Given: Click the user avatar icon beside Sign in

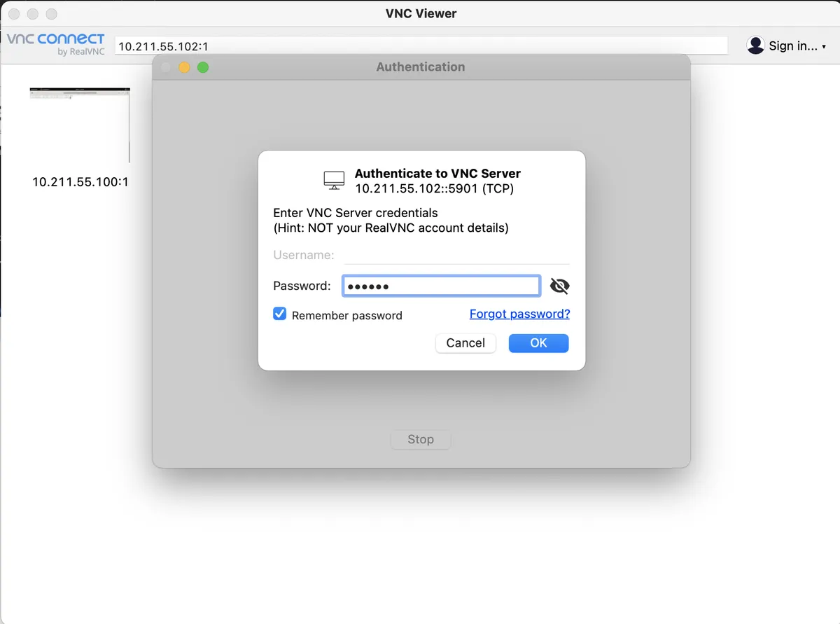Looking at the screenshot, I should [x=755, y=46].
